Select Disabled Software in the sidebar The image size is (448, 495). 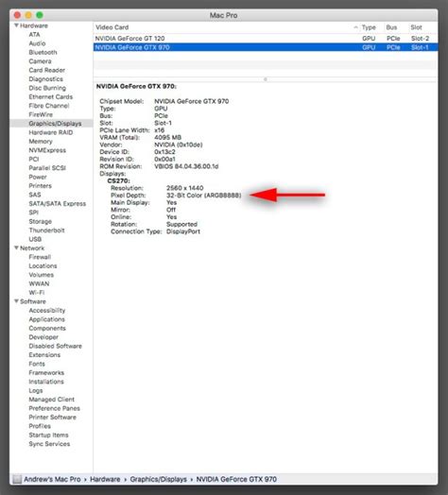(55, 346)
